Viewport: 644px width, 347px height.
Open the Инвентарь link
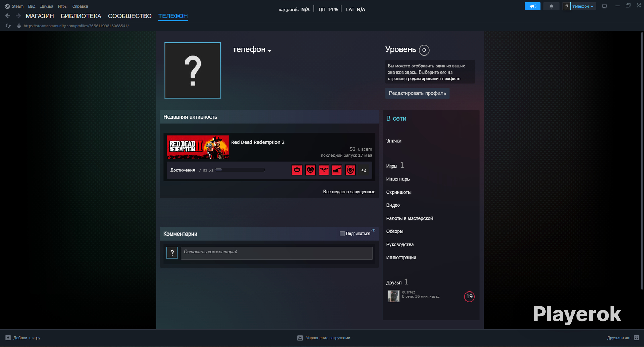398,179
